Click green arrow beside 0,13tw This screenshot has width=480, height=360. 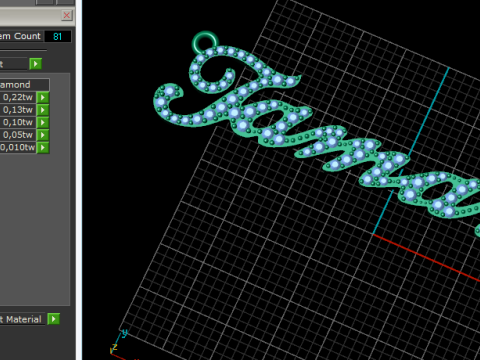click(x=43, y=110)
